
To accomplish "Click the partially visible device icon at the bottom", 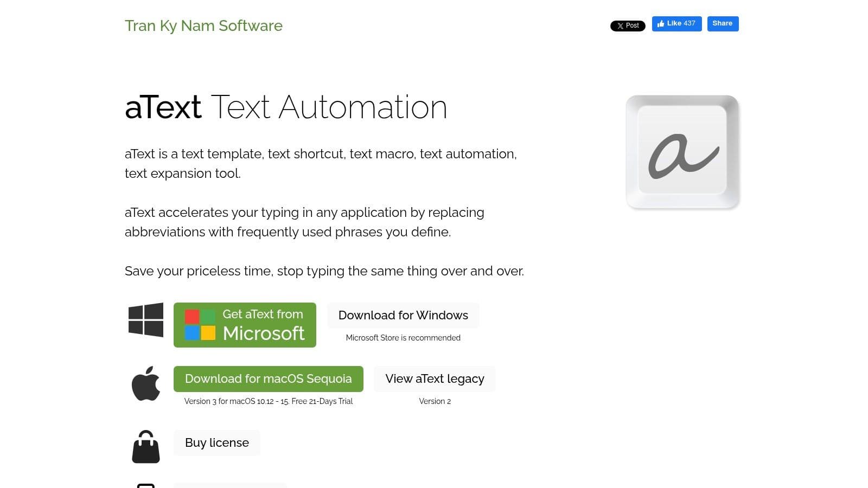I will coord(145,485).
